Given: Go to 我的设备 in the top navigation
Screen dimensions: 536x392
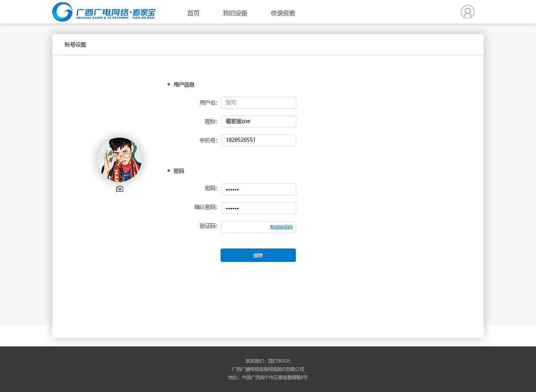Looking at the screenshot, I should pos(235,13).
